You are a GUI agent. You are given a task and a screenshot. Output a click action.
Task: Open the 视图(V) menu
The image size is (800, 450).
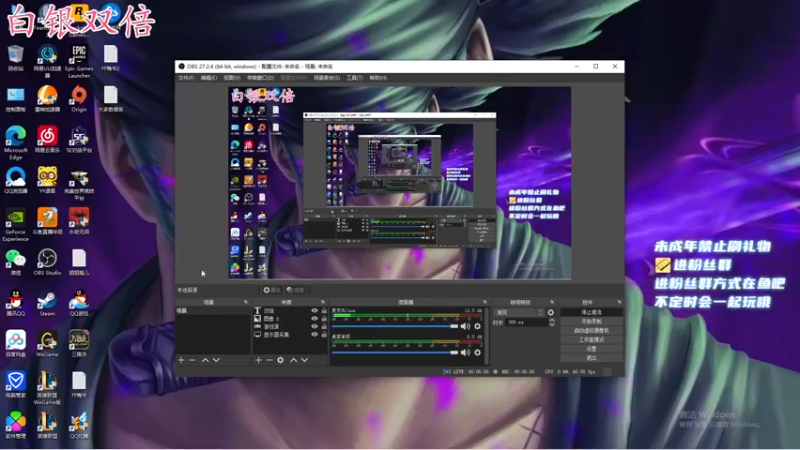point(232,78)
